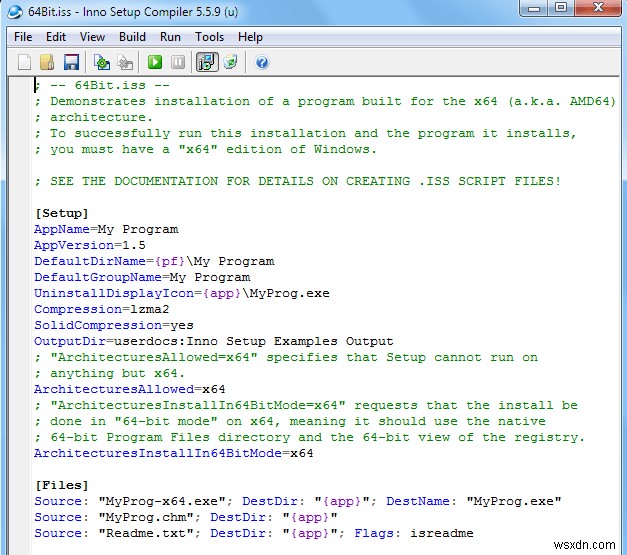The image size is (627, 555).
Task: Click the "-- 64Bit.iss --" comment line
Action: [x=102, y=86]
